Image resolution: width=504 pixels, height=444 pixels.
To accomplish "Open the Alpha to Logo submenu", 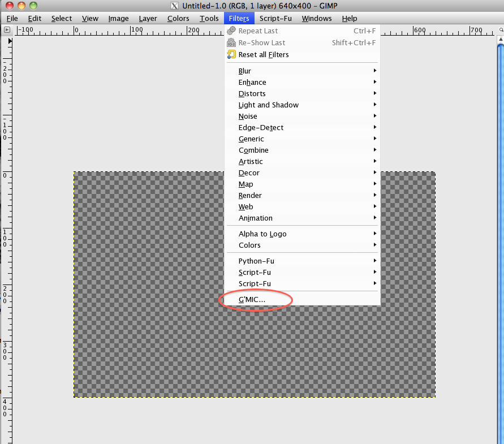I will point(302,234).
